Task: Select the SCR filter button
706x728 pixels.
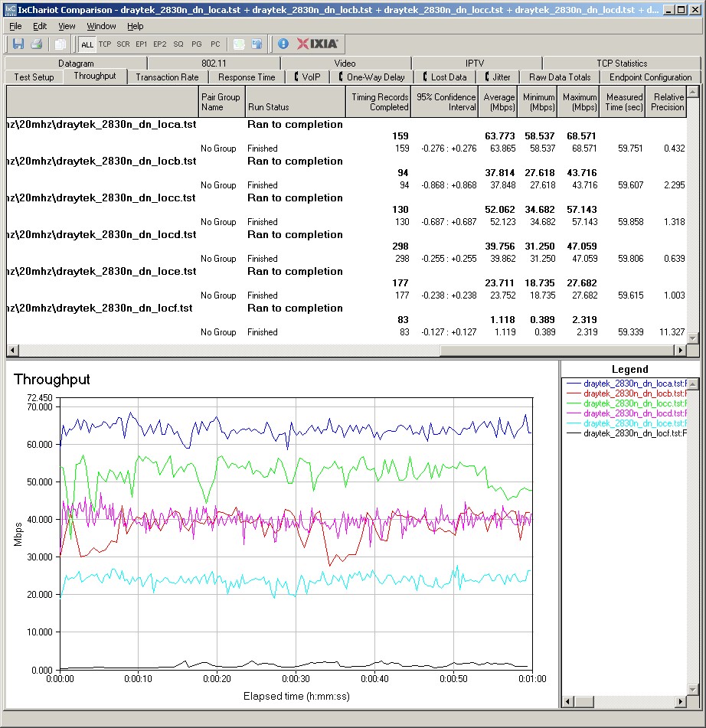Action: tap(123, 44)
